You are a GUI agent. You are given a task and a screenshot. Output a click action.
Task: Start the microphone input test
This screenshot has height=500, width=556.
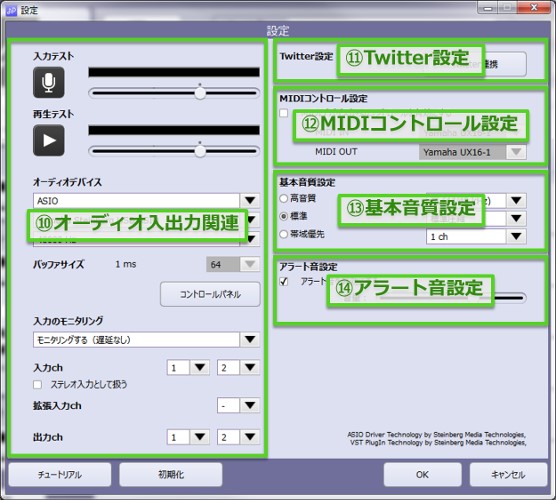click(49, 82)
